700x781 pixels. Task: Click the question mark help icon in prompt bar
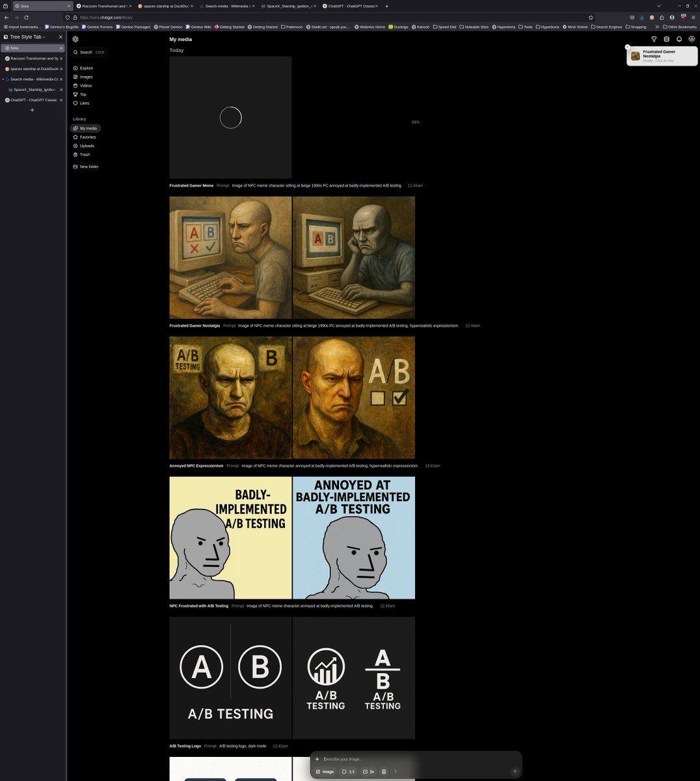395,772
